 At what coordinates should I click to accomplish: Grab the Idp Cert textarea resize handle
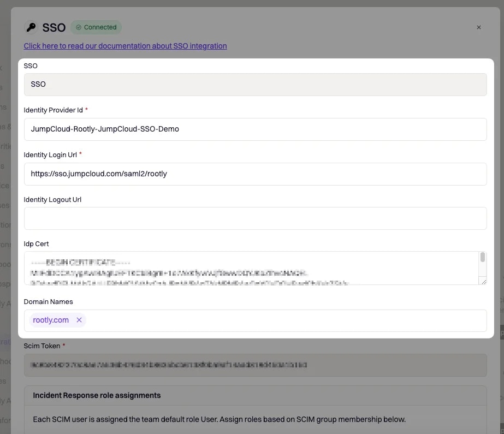(484, 282)
